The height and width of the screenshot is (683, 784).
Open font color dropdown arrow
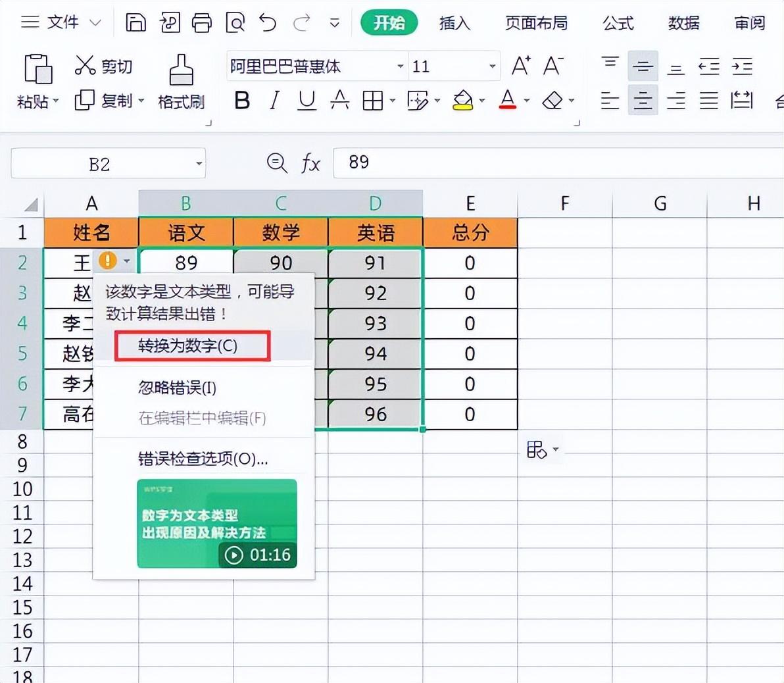coord(526,101)
